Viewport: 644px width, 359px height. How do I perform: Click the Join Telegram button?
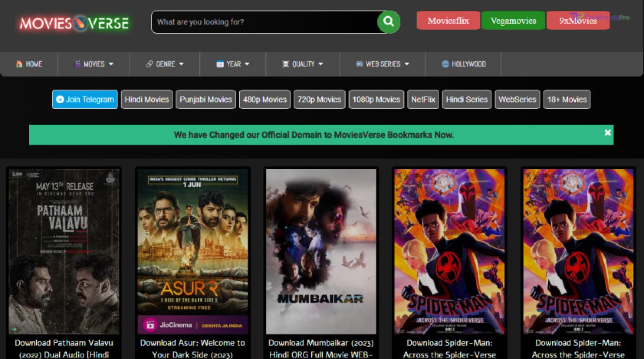click(x=85, y=99)
